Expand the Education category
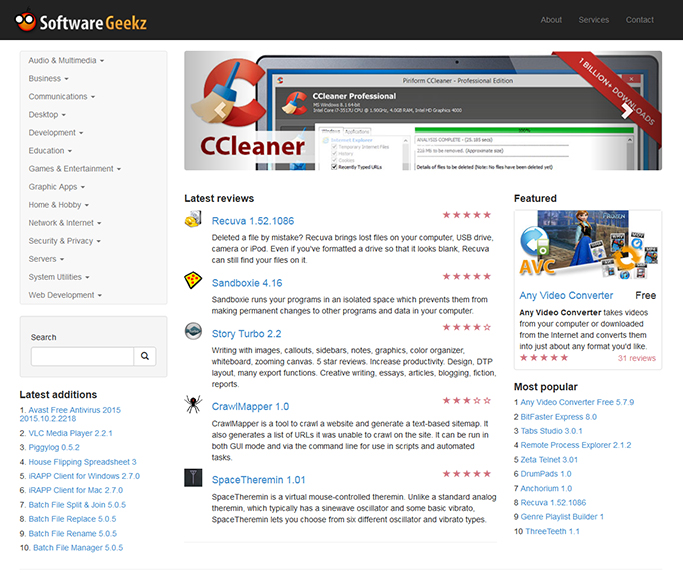This screenshot has width=683, height=573. pyautogui.click(x=50, y=151)
